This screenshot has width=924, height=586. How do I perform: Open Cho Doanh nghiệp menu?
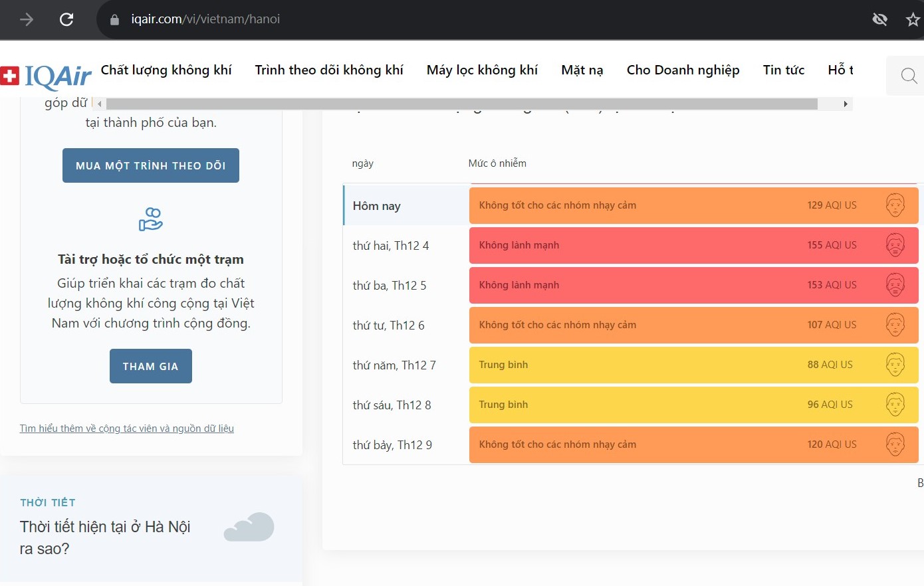click(x=683, y=70)
